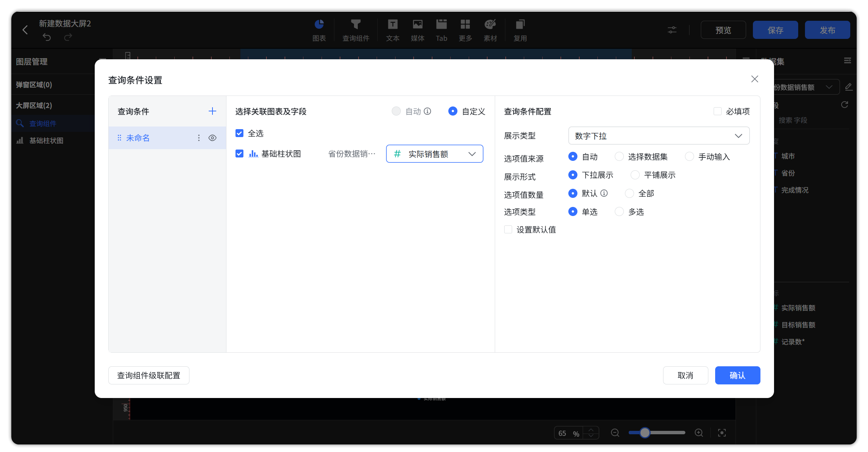Image resolution: width=868 pixels, height=452 pixels.
Task: Uncheck the 基础柱状图 checkbox
Action: pyautogui.click(x=239, y=153)
